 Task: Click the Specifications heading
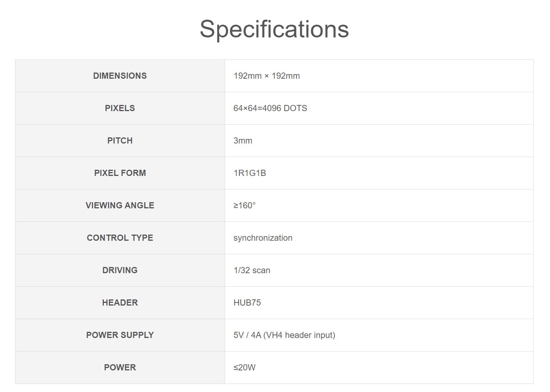coord(274,29)
